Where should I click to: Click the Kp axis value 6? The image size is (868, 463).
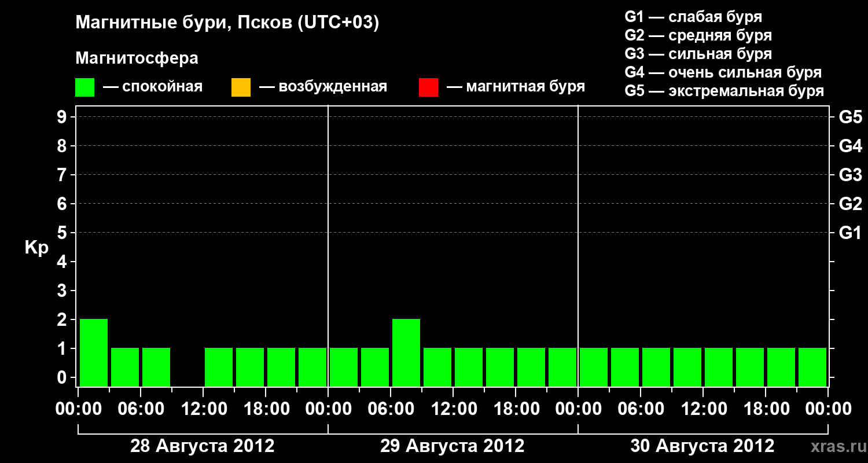(x=63, y=204)
